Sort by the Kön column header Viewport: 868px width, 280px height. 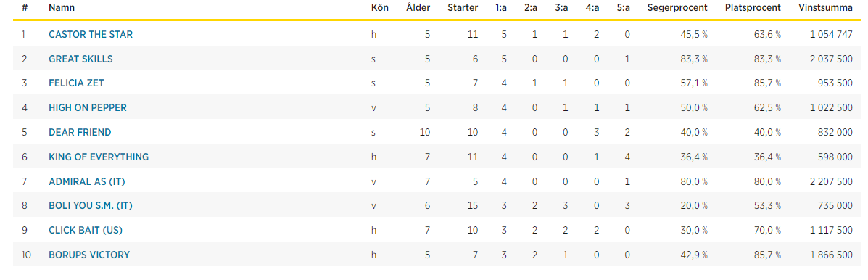[380, 8]
